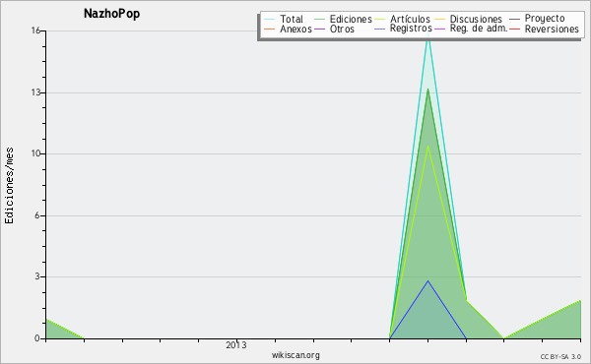The image size is (591, 364).
Task: Click the cyan Total line swatch
Action: [270, 19]
